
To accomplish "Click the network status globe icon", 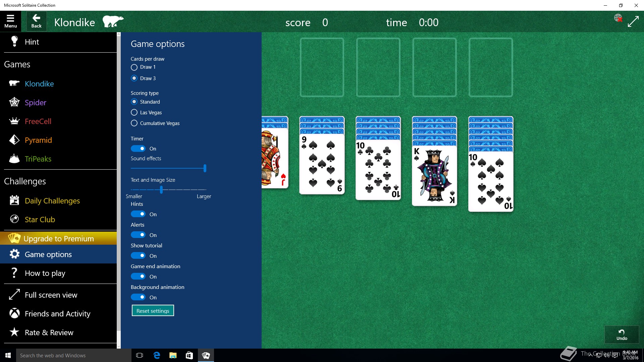I will tap(618, 18).
